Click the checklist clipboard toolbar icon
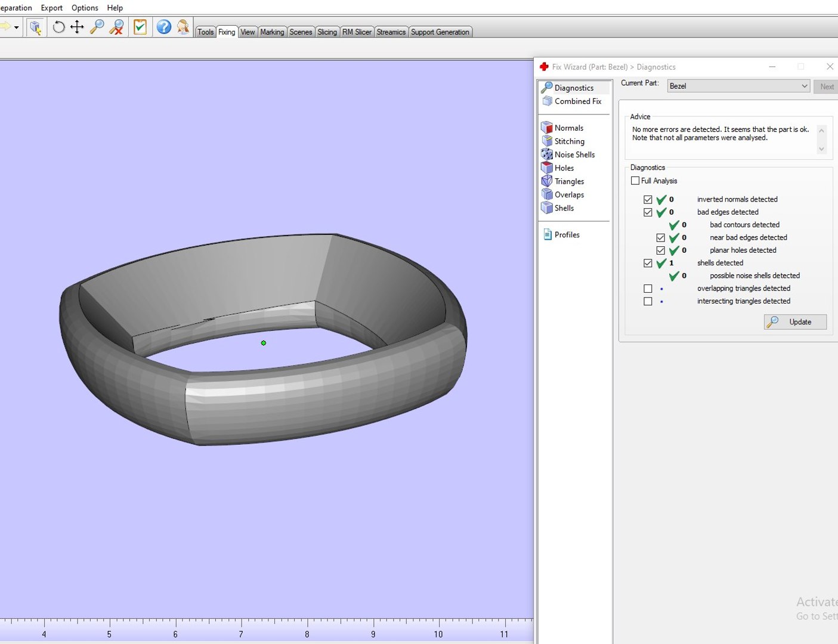838x644 pixels. tap(140, 27)
